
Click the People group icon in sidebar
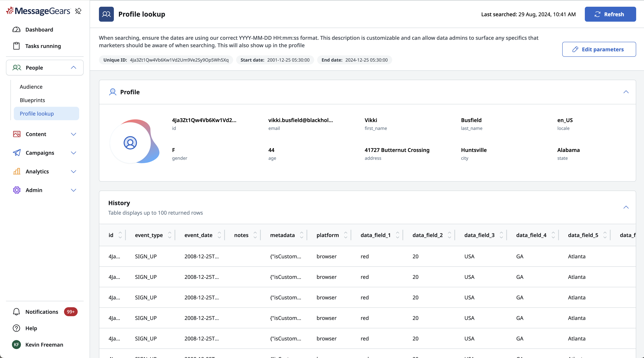click(17, 68)
